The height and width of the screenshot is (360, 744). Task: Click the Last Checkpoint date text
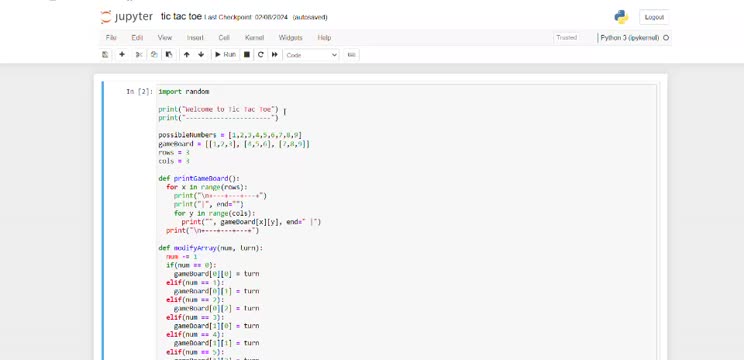tap(246, 18)
